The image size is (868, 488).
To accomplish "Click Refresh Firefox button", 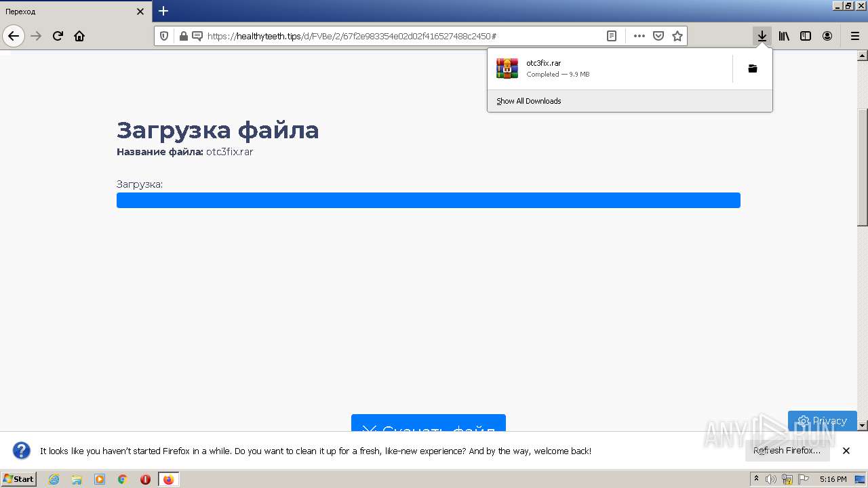I will coord(787,451).
